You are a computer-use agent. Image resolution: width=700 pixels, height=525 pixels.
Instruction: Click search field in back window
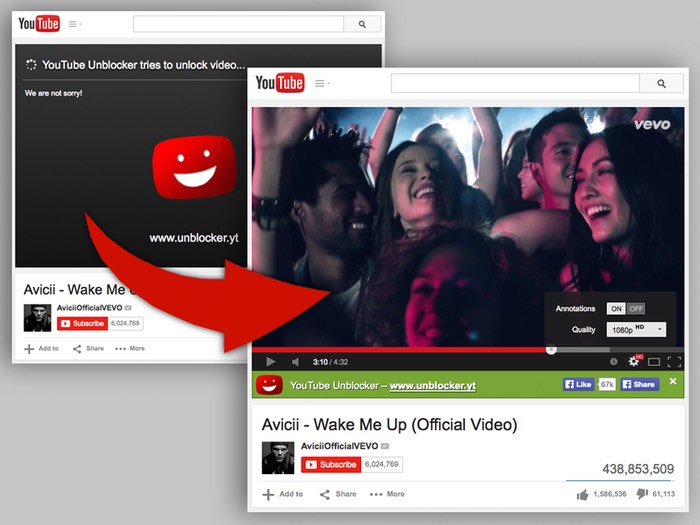click(238, 24)
